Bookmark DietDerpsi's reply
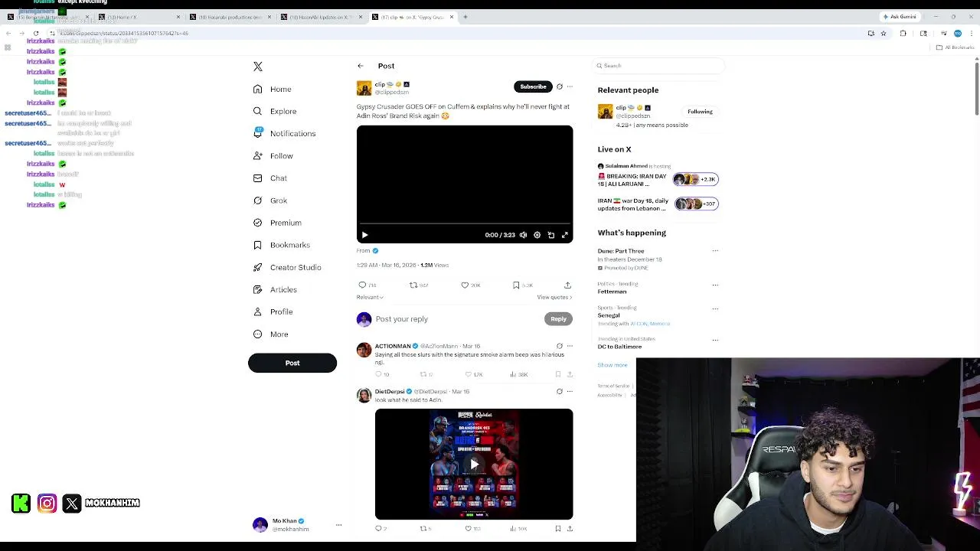The height and width of the screenshot is (551, 980). pos(558,528)
